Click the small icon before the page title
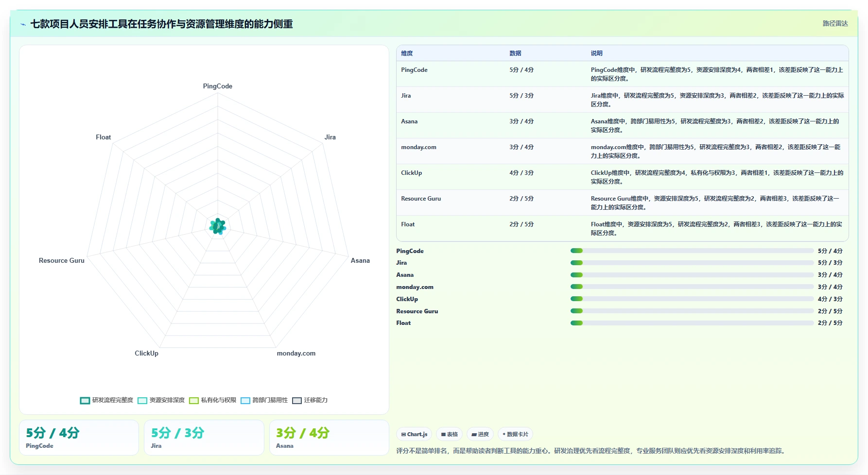This screenshot has width=868, height=475. pos(23,24)
